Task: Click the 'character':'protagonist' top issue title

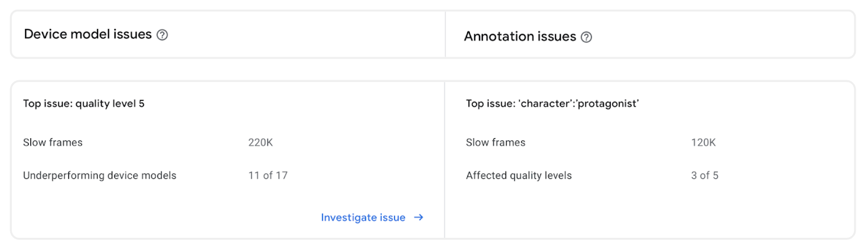Action: [x=552, y=104]
